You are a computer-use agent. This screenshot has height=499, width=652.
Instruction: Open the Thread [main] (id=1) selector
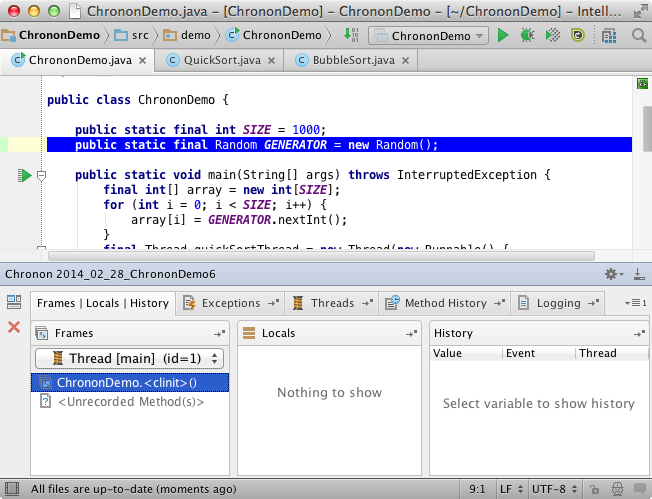click(129, 358)
